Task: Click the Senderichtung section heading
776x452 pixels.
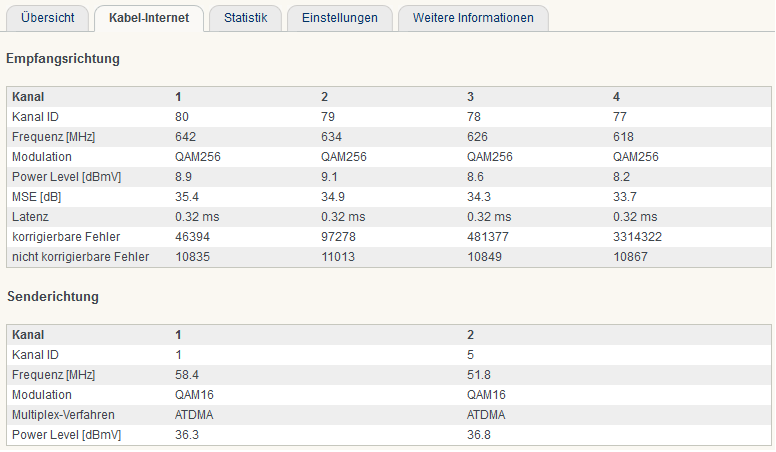Action: [x=54, y=297]
